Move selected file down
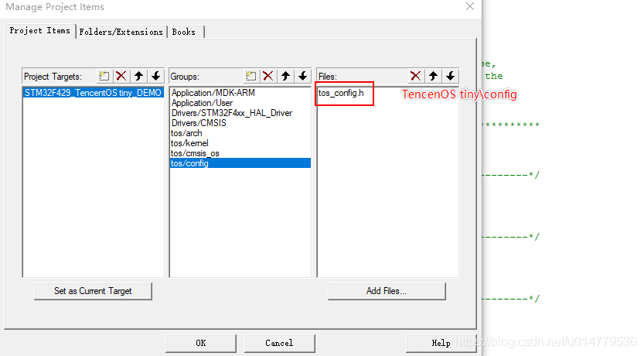 click(x=450, y=76)
